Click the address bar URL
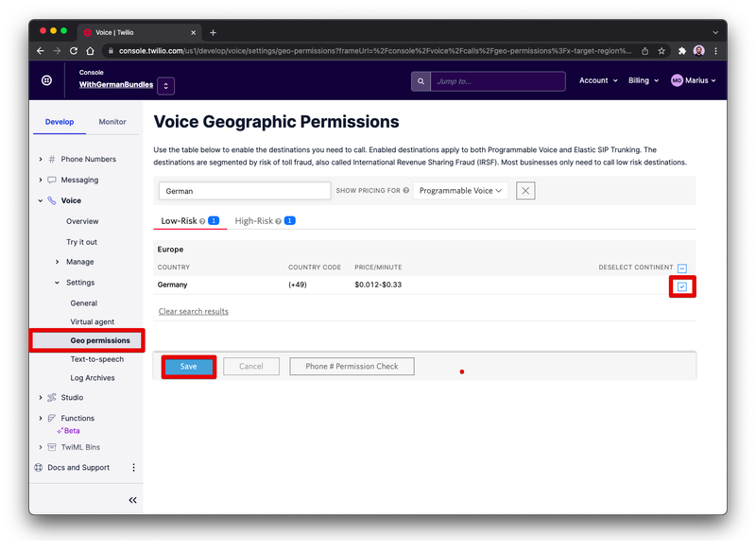 tap(375, 51)
